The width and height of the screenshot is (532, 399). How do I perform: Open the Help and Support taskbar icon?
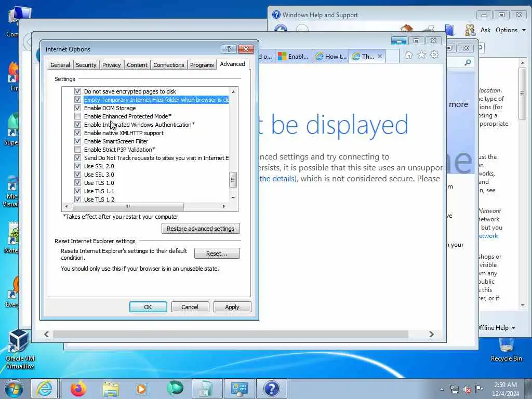271,389
